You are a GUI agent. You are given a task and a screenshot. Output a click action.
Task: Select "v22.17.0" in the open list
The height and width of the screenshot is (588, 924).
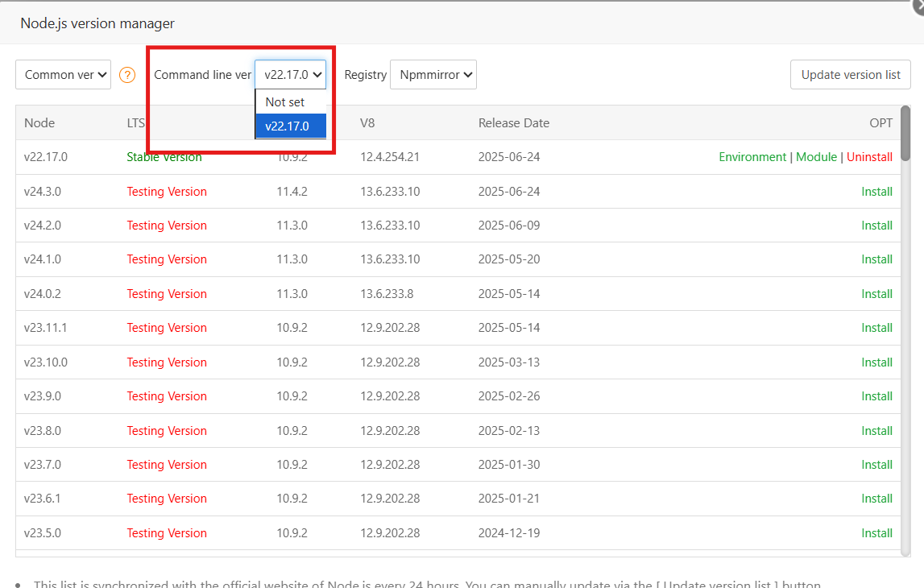[x=290, y=126]
